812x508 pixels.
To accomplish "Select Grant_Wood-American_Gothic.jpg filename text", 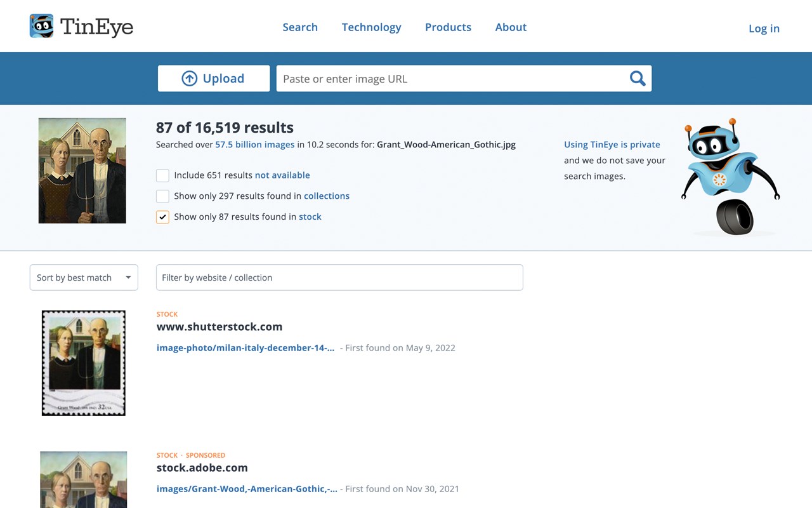I will (446, 145).
